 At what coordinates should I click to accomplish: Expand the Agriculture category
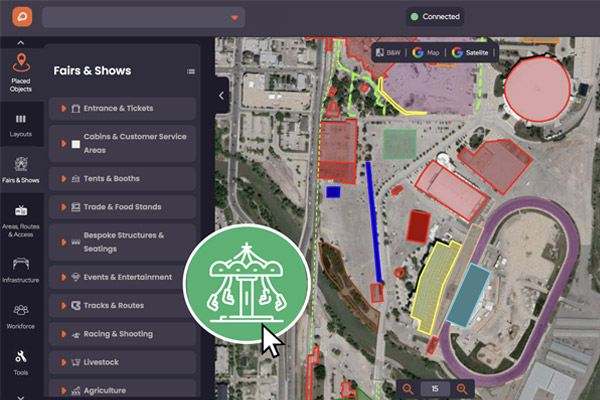[122, 390]
